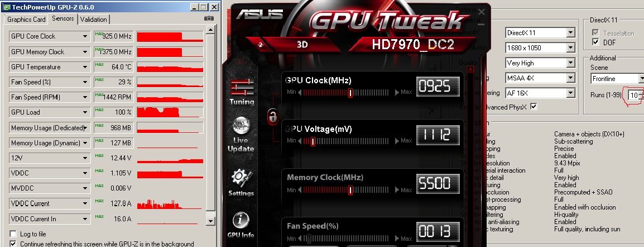The width and height of the screenshot is (644, 247).
Task: Open the 1680 x 1050 resolution dropdown
Action: point(570,48)
